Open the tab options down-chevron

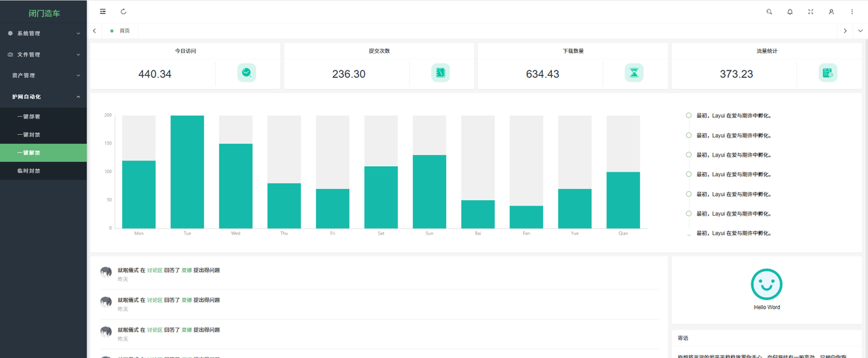pos(861,31)
